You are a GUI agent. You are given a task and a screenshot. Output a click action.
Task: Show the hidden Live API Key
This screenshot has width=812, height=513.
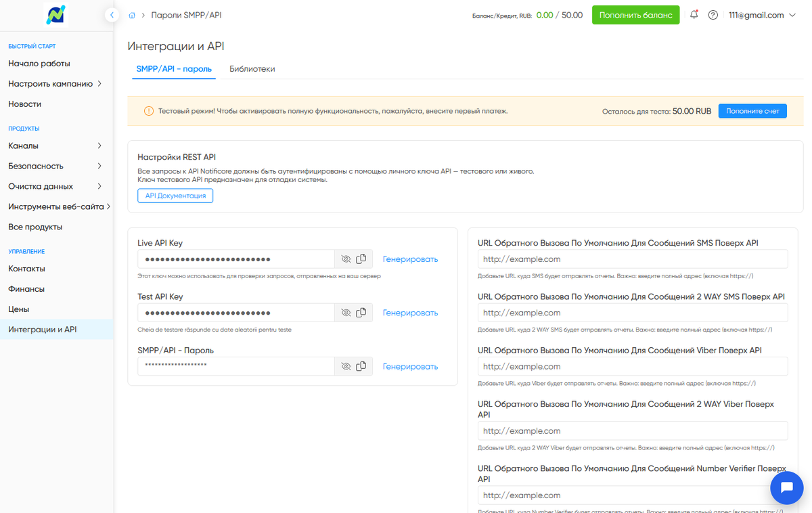point(346,259)
